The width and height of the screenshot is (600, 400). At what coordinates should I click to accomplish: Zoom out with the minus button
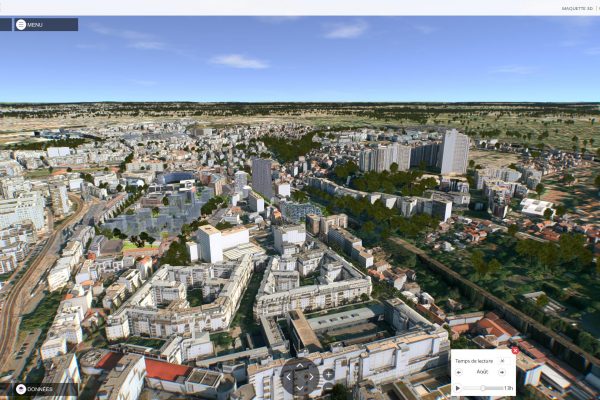(328, 388)
